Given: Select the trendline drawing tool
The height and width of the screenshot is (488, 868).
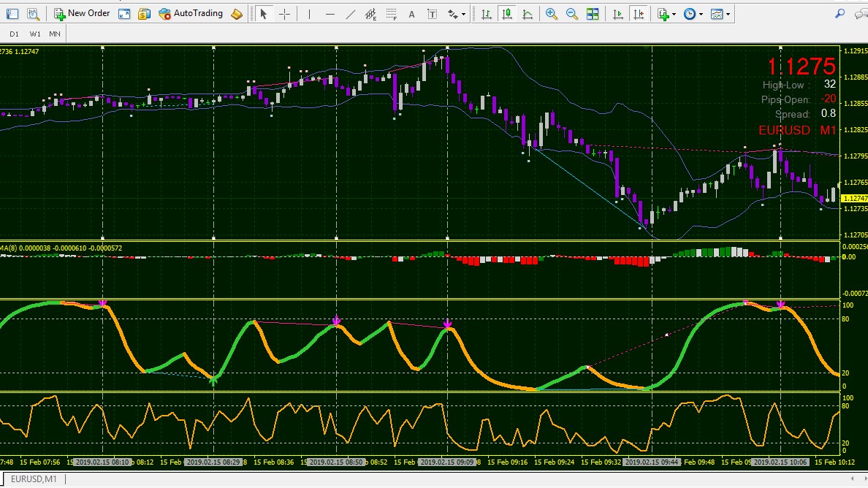Looking at the screenshot, I should 351,15.
